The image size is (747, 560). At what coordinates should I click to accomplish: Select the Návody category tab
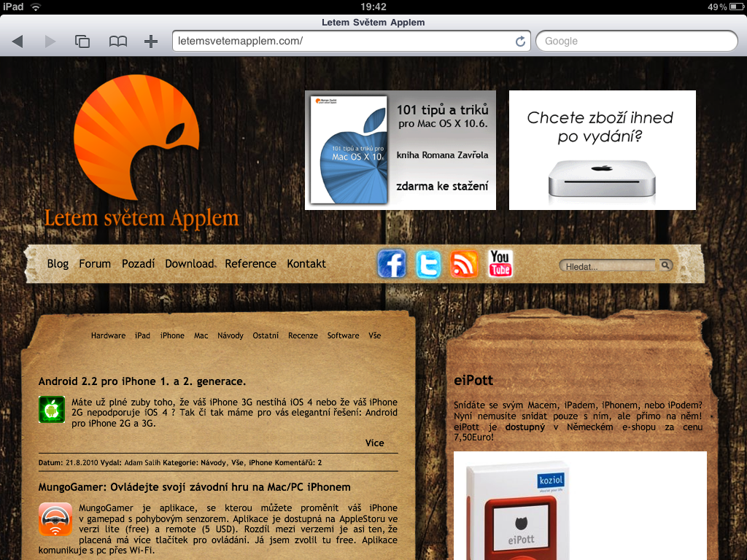point(230,335)
